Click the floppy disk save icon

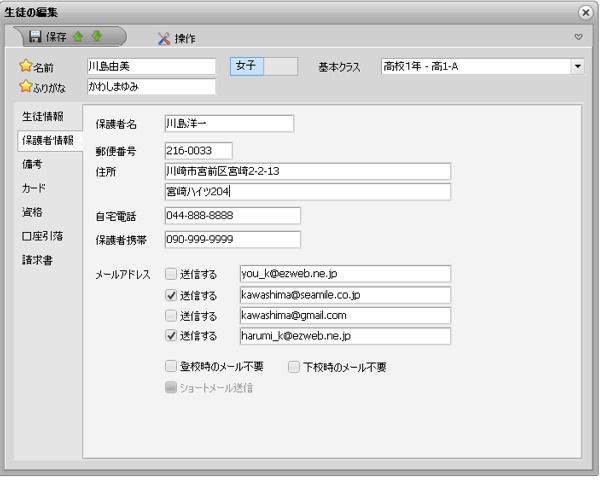point(35,37)
